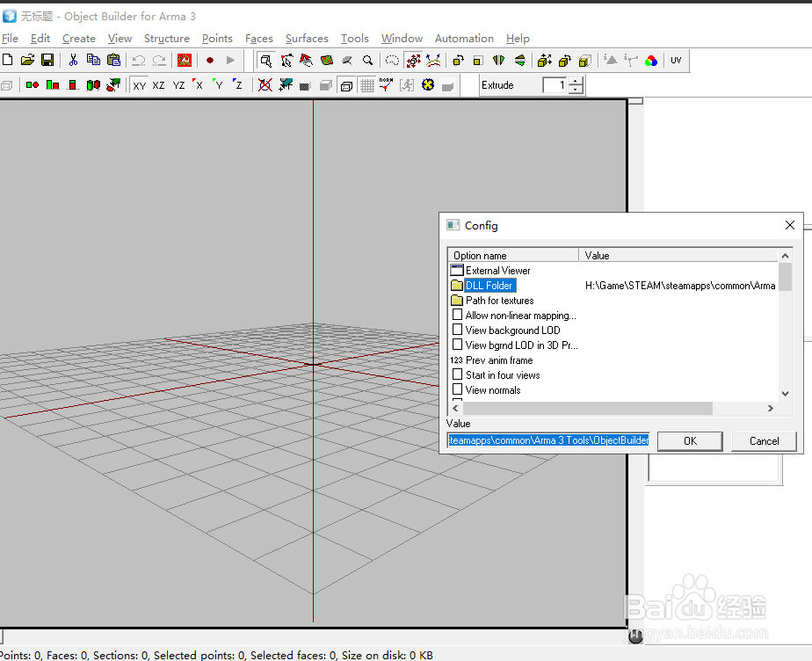Image resolution: width=812 pixels, height=661 pixels.
Task: Select the DLL Folder option row
Action: pyautogui.click(x=489, y=286)
